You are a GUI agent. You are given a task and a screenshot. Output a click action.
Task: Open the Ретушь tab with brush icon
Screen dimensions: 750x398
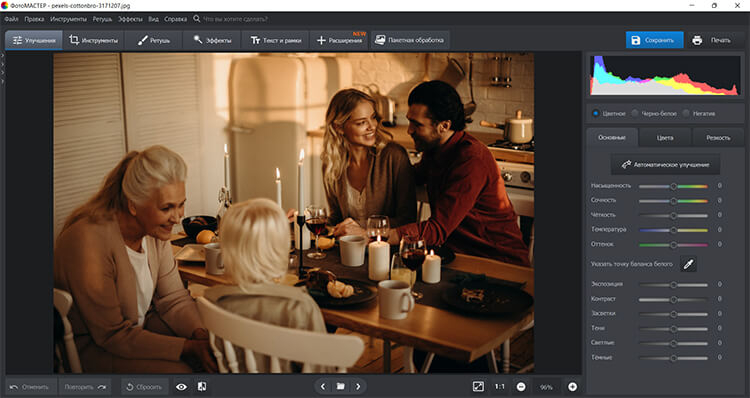pos(154,41)
